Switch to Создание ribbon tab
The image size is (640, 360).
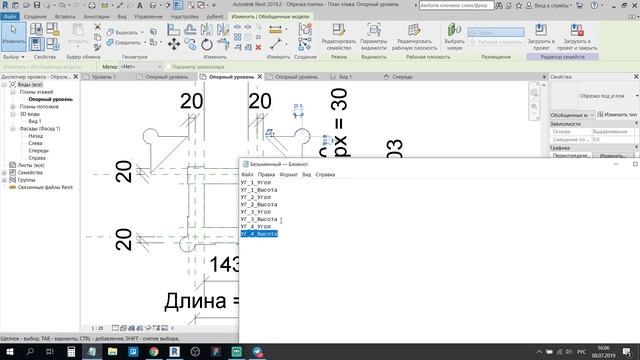pos(35,17)
